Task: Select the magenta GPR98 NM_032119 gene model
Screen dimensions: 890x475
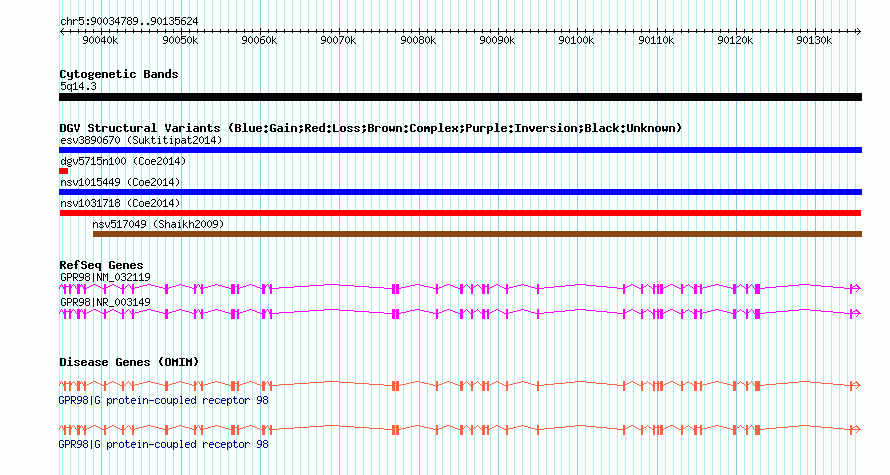Action: click(x=460, y=289)
